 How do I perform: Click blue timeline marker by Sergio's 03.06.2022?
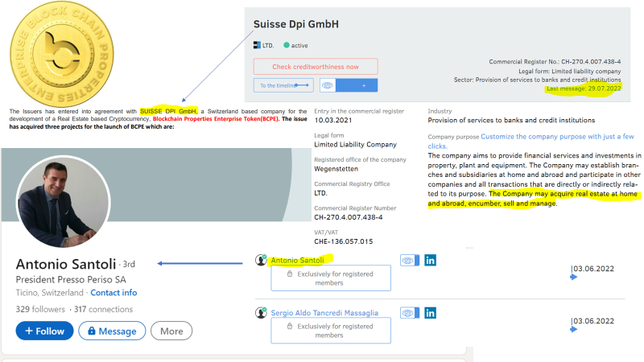(574, 329)
